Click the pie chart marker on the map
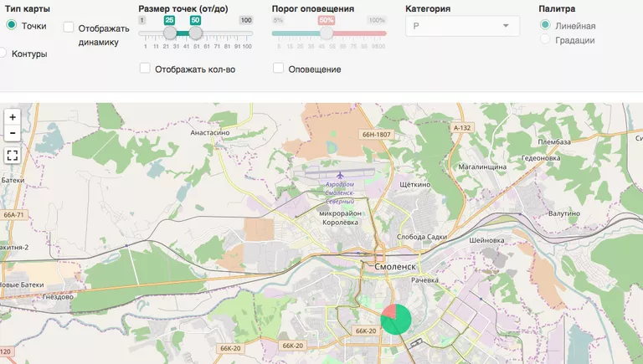This screenshot has width=643, height=364. click(x=396, y=320)
